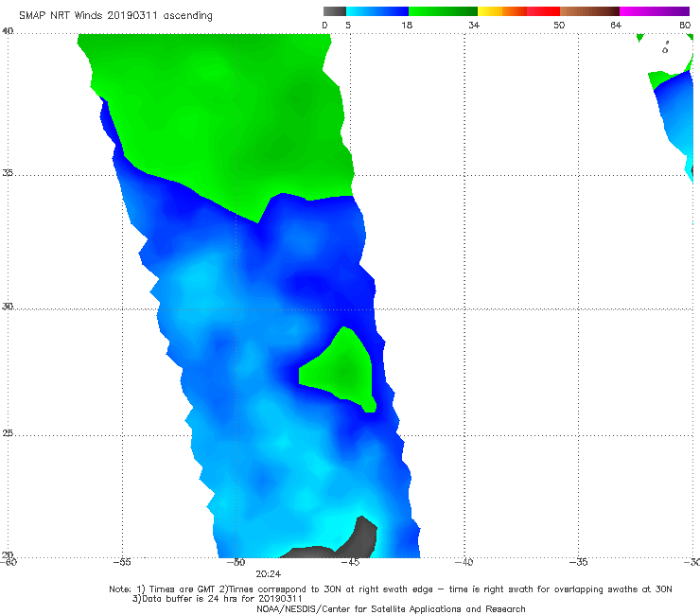Image resolution: width=700 pixels, height=615 pixels.
Task: Click the color bar label '34'
Action: (474, 25)
